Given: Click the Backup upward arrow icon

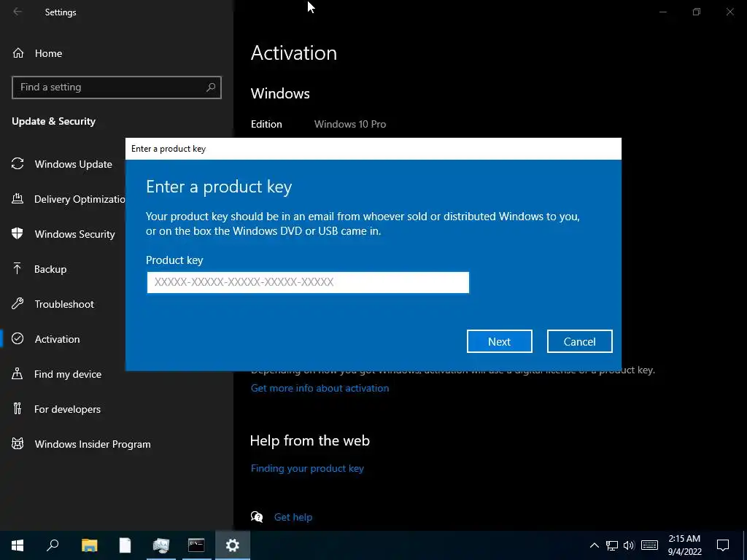Looking at the screenshot, I should [18, 268].
